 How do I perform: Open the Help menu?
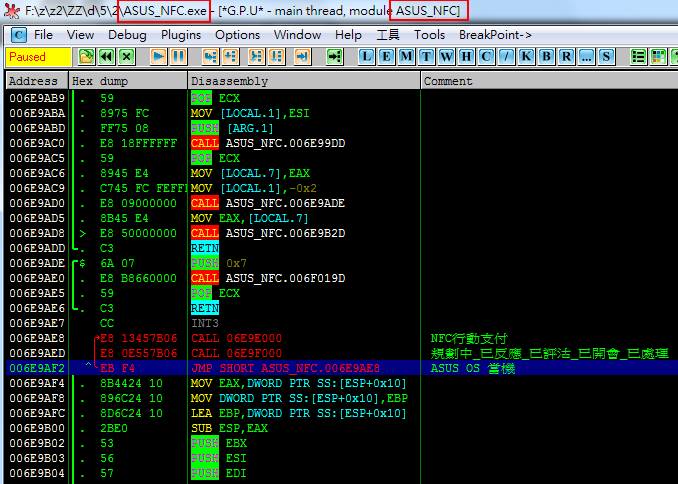click(348, 35)
